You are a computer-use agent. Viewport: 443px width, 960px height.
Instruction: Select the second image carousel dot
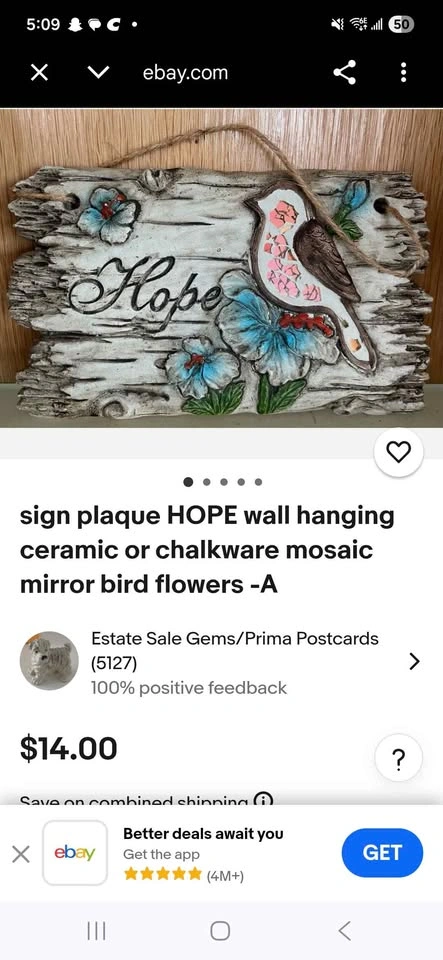pos(206,482)
